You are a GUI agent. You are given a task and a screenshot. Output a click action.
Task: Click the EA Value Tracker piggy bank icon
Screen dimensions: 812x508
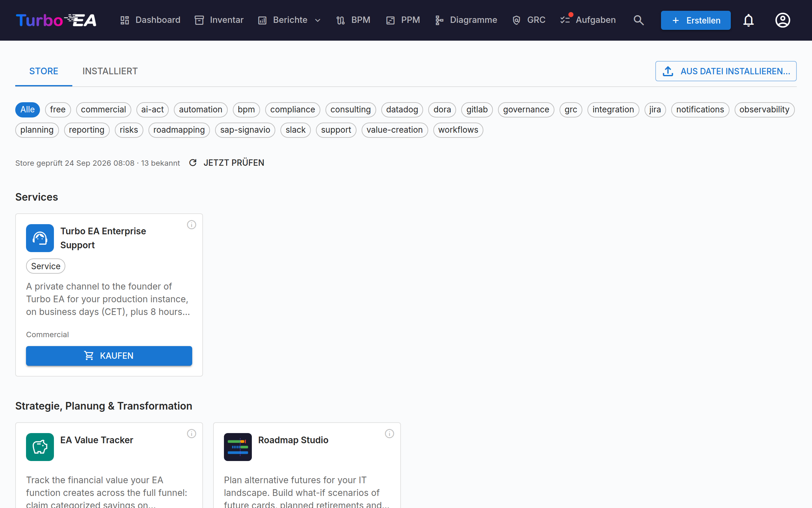(x=40, y=447)
